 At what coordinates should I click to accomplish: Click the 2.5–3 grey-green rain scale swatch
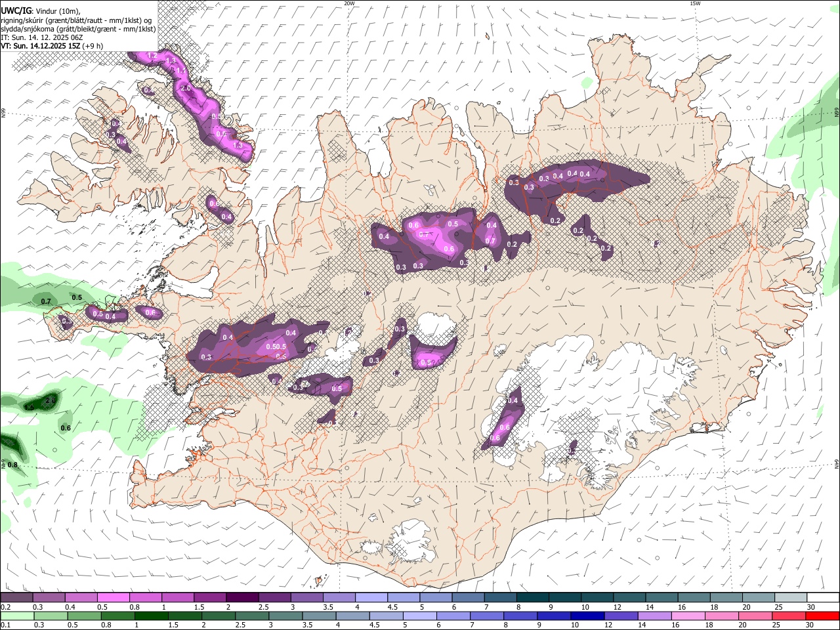pos(253,616)
